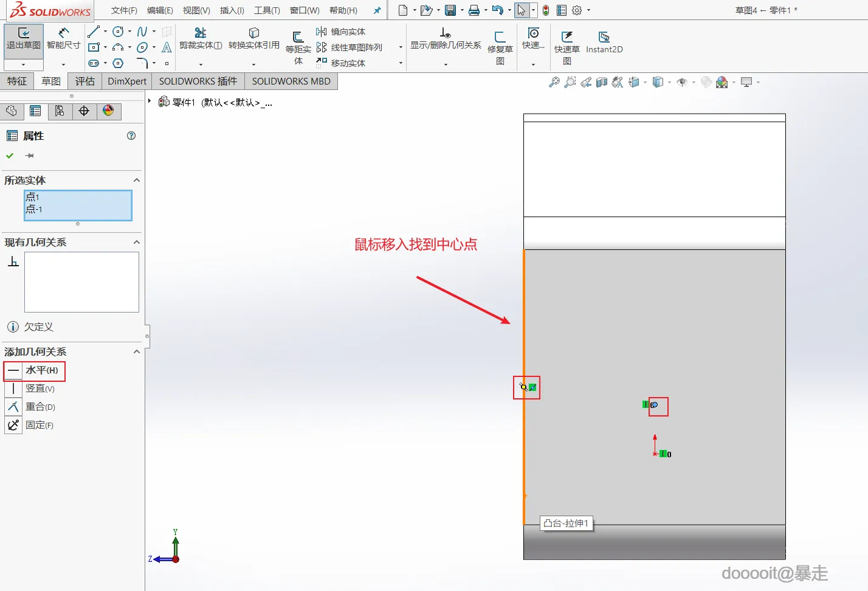Select the Sketch Fillet tool
This screenshot has height=591, width=868.
tap(142, 63)
